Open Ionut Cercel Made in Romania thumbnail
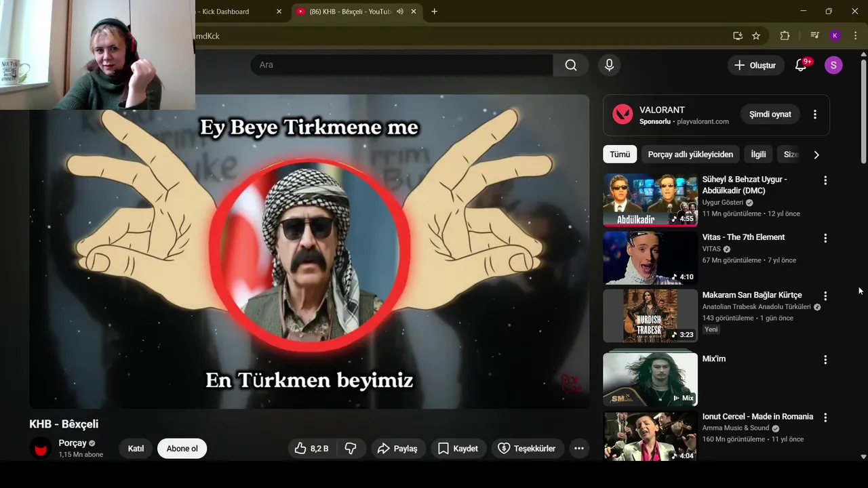The height and width of the screenshot is (488, 868). (x=650, y=436)
